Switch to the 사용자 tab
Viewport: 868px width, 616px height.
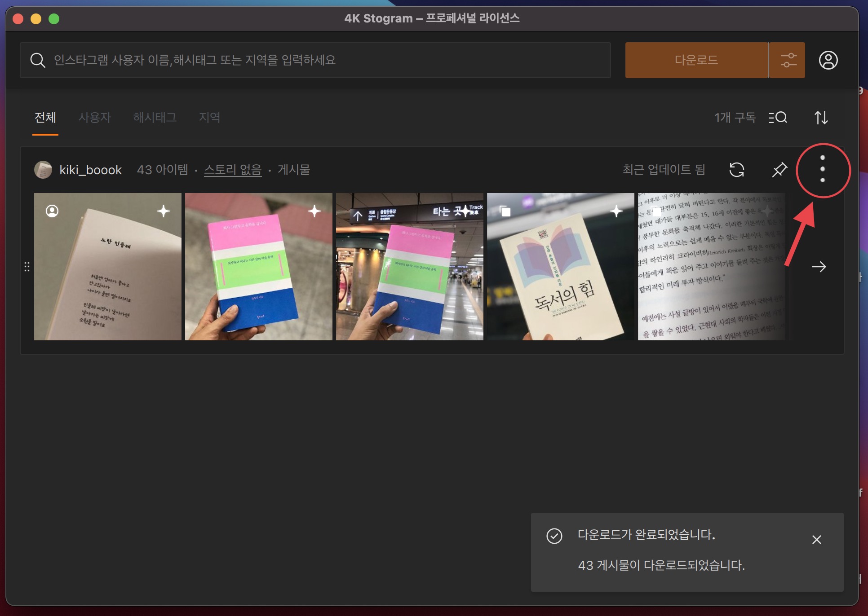coord(94,118)
